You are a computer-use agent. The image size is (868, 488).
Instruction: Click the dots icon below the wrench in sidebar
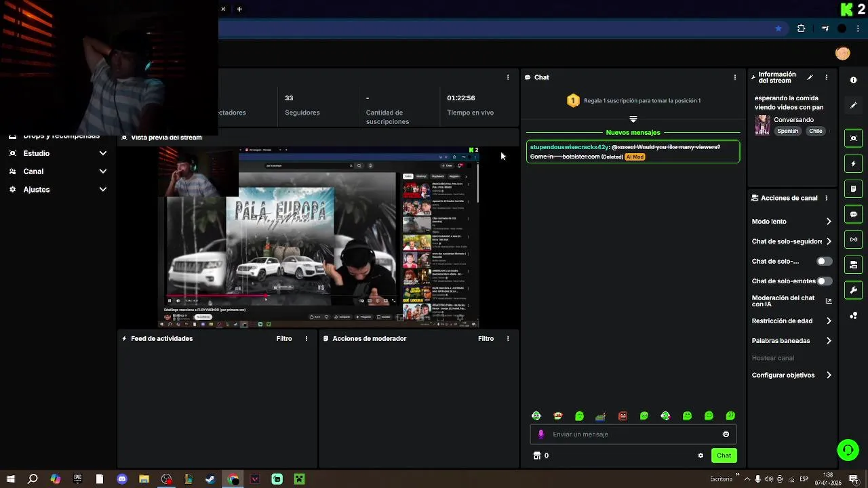coord(853,315)
